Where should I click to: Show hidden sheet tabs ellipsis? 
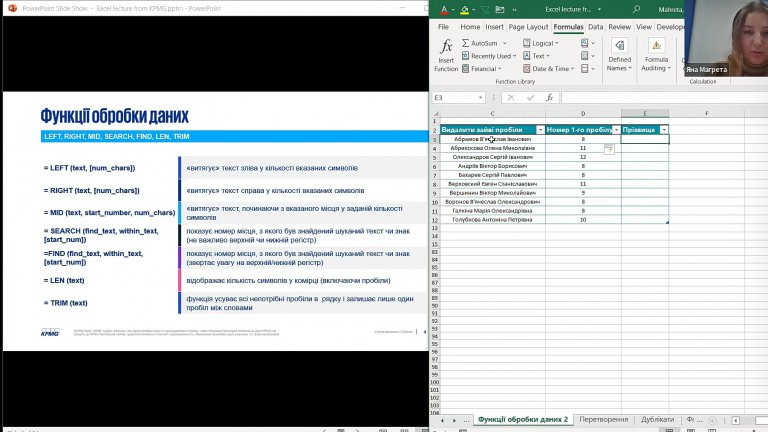coord(466,420)
